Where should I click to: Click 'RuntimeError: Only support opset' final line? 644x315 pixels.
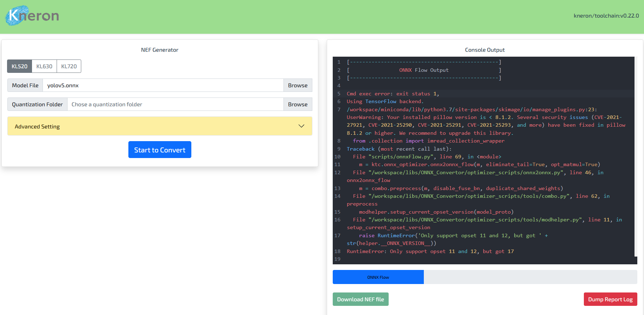(430, 251)
